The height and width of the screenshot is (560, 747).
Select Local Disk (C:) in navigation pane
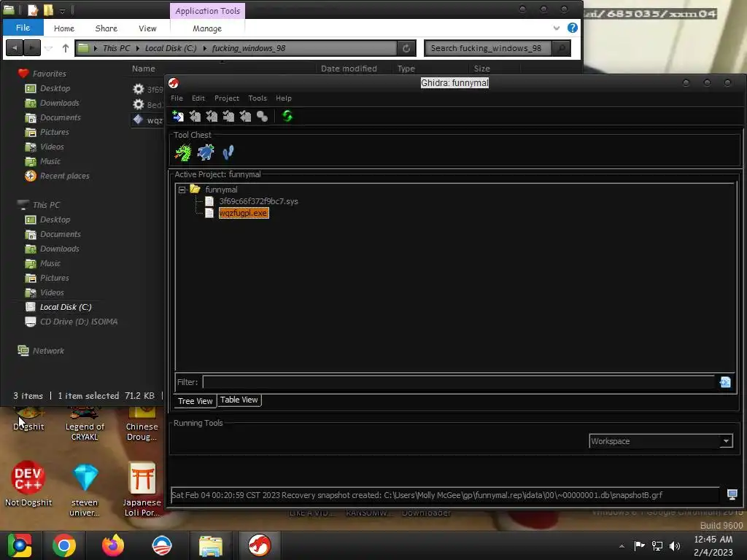[66, 307]
